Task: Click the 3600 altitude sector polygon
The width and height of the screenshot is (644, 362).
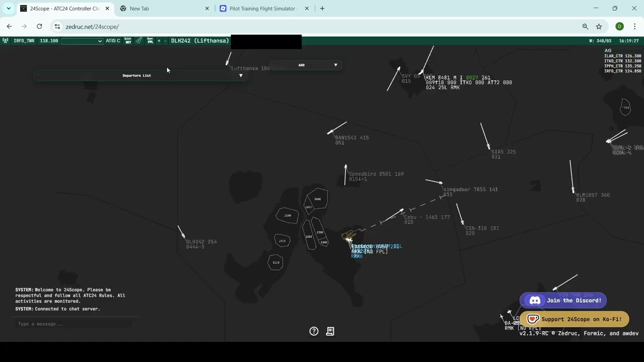Action: click(x=317, y=199)
